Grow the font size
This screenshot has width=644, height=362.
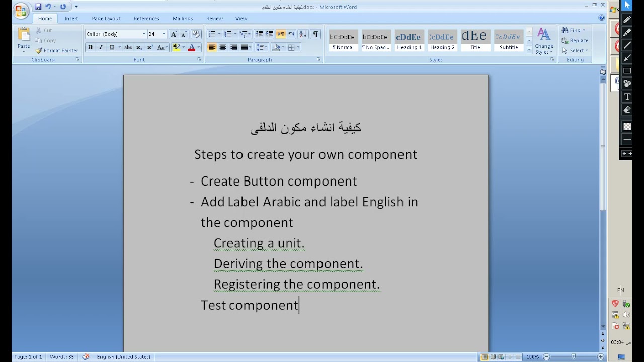click(x=174, y=34)
